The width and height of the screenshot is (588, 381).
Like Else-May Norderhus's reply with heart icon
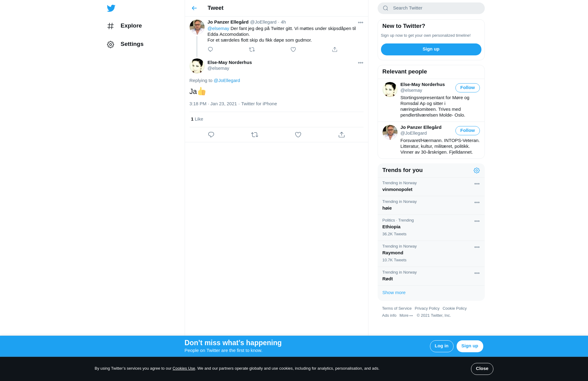(298, 135)
